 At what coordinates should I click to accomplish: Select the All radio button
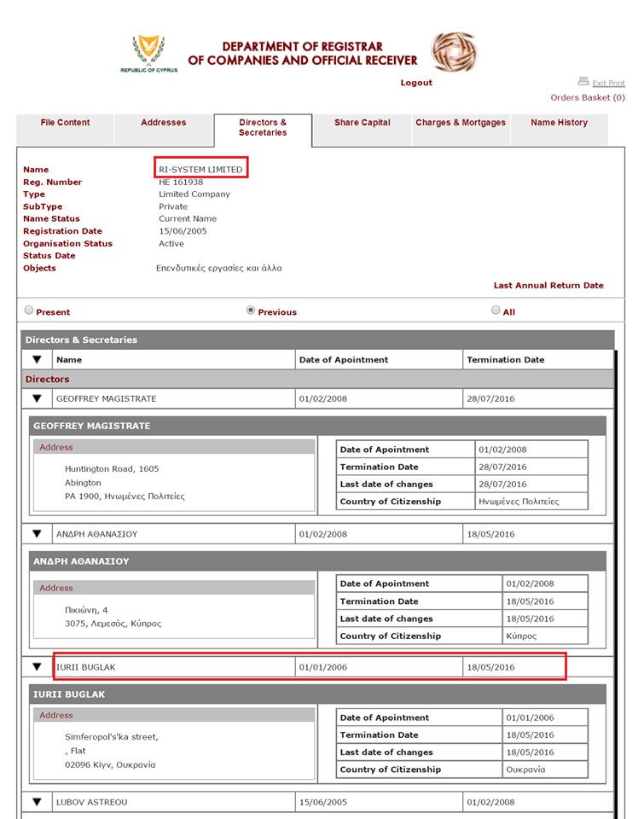pyautogui.click(x=496, y=311)
